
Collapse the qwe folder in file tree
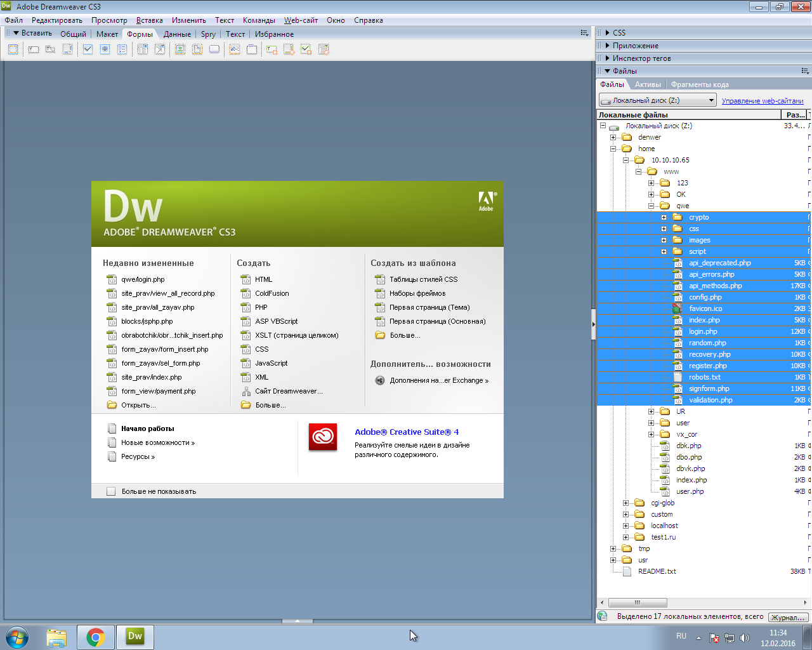pos(651,206)
